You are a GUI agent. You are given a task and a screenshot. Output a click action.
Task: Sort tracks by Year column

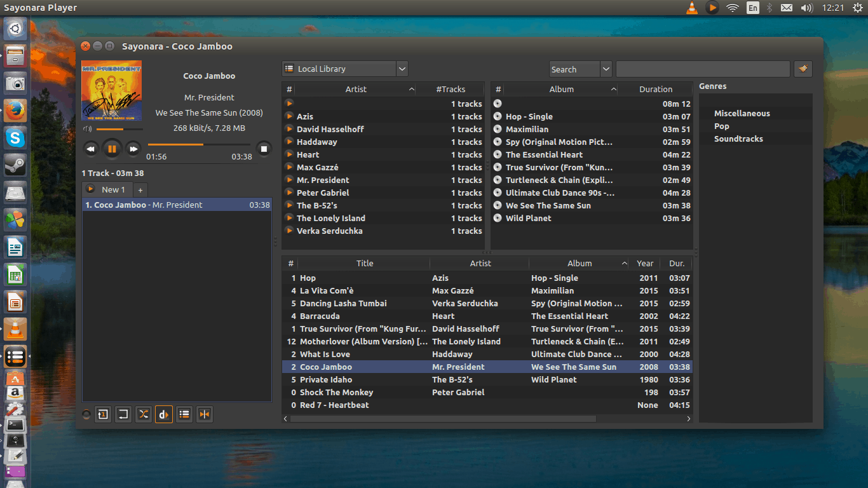[645, 263]
